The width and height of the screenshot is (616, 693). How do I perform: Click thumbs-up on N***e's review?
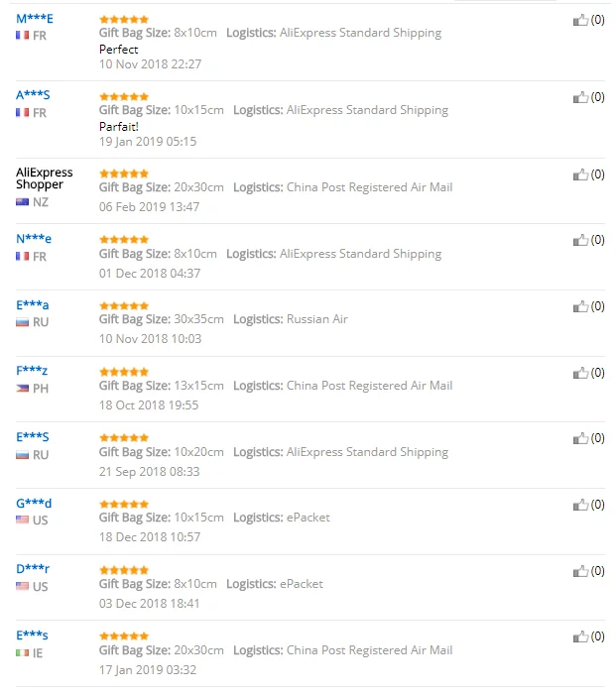coord(580,241)
